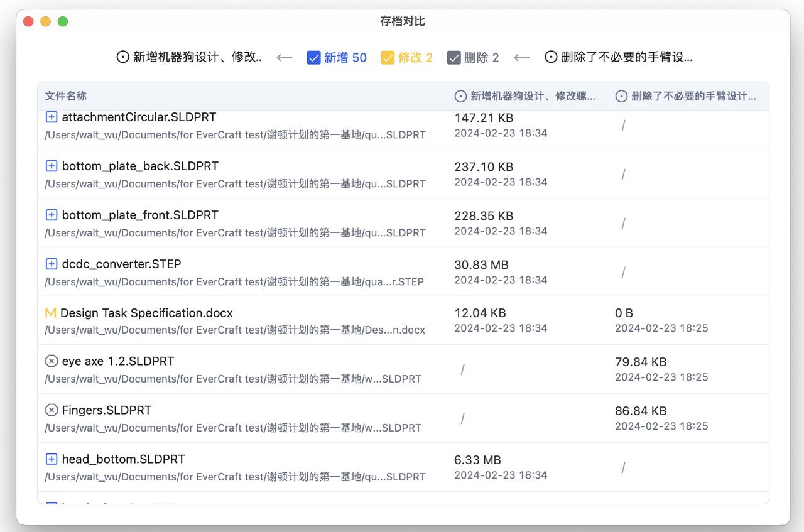Click the 新增机器狗设计 column header in table

pyautogui.click(x=525, y=96)
